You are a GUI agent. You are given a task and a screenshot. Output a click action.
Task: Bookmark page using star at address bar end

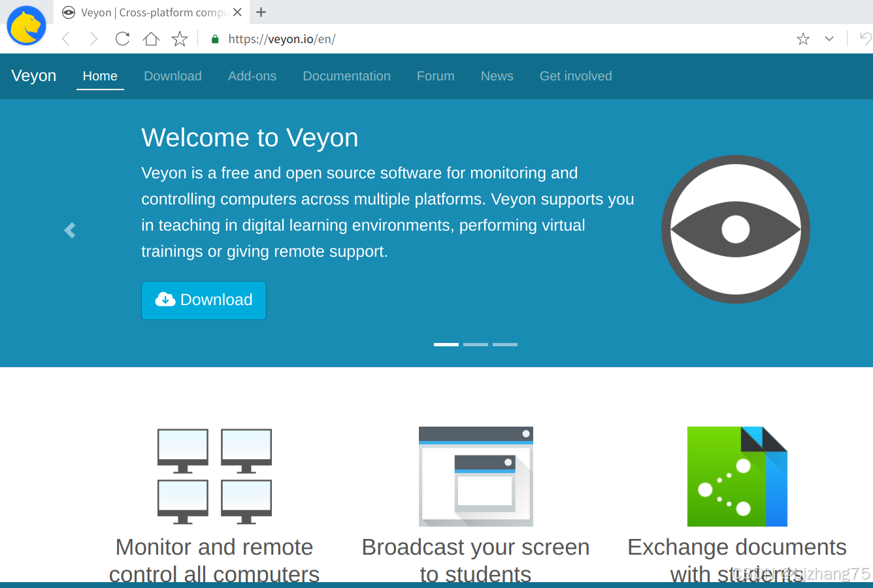tap(803, 39)
